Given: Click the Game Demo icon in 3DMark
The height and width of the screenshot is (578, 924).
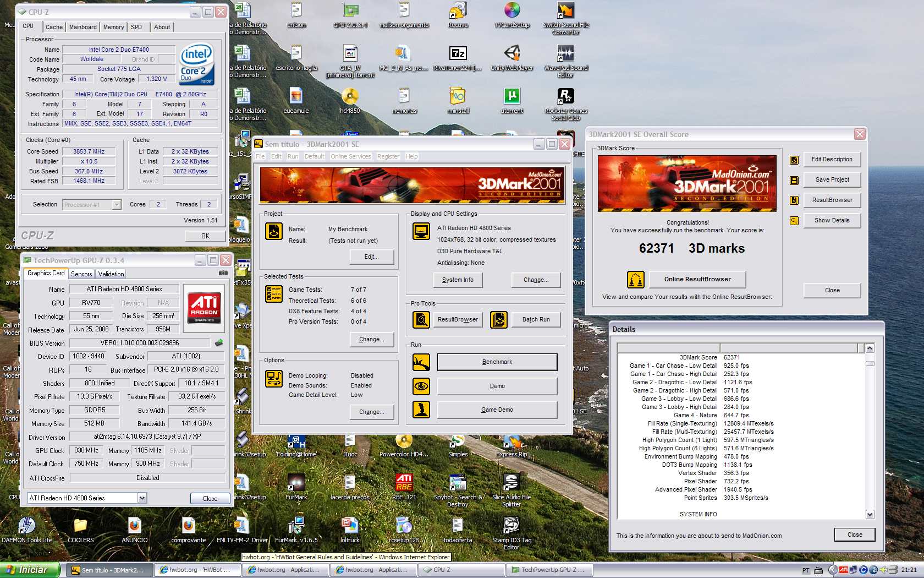Looking at the screenshot, I should click(421, 410).
